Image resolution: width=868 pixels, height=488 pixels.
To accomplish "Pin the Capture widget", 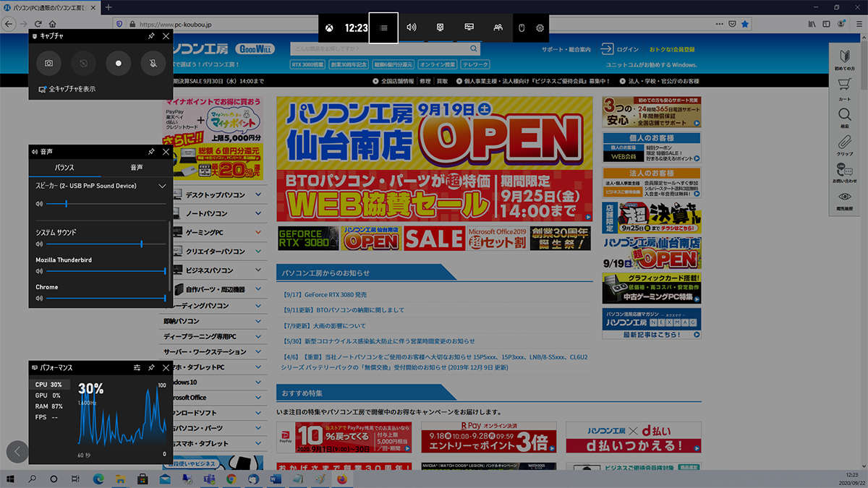I will click(151, 36).
